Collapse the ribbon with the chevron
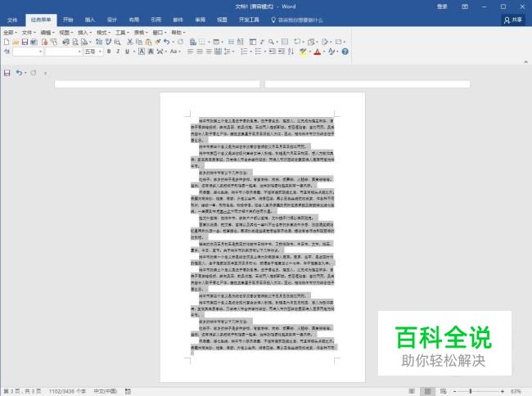 pos(525,61)
